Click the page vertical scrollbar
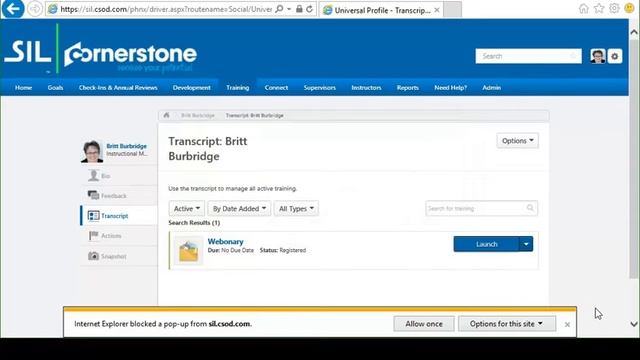Viewport: 640px width, 360px height. point(633,159)
